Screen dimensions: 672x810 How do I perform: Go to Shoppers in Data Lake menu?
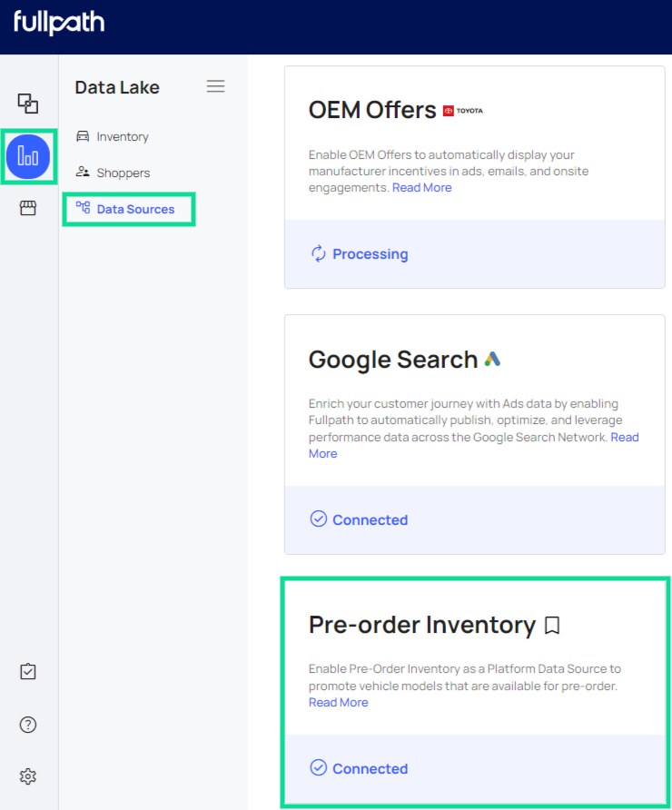tap(123, 173)
